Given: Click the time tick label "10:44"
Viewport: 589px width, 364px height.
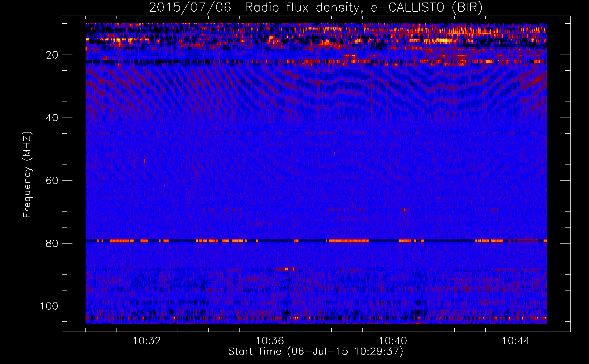Looking at the screenshot, I should point(516,341).
